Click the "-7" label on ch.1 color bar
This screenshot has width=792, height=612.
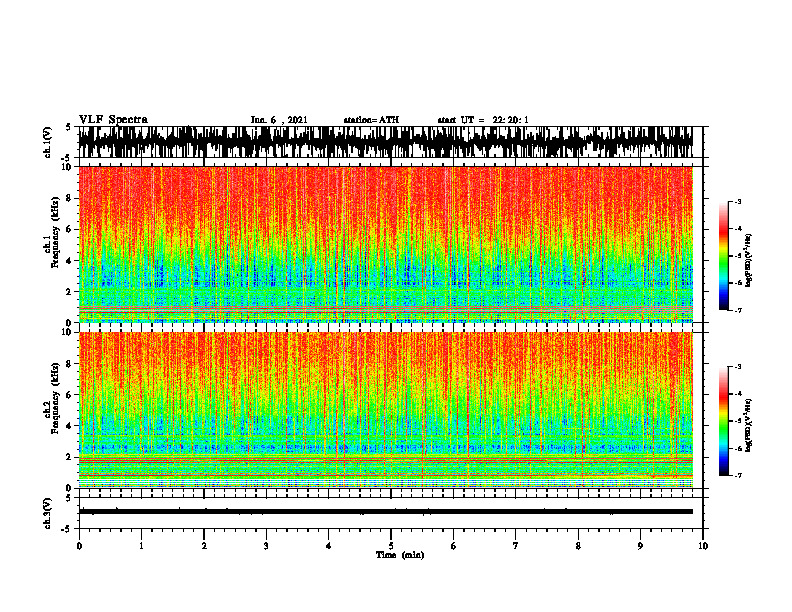[x=738, y=310]
